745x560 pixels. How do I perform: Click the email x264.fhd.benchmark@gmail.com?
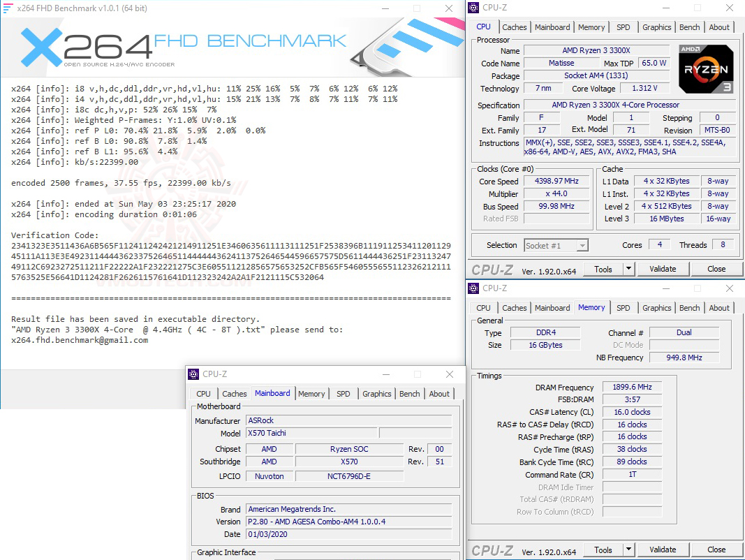click(x=80, y=341)
